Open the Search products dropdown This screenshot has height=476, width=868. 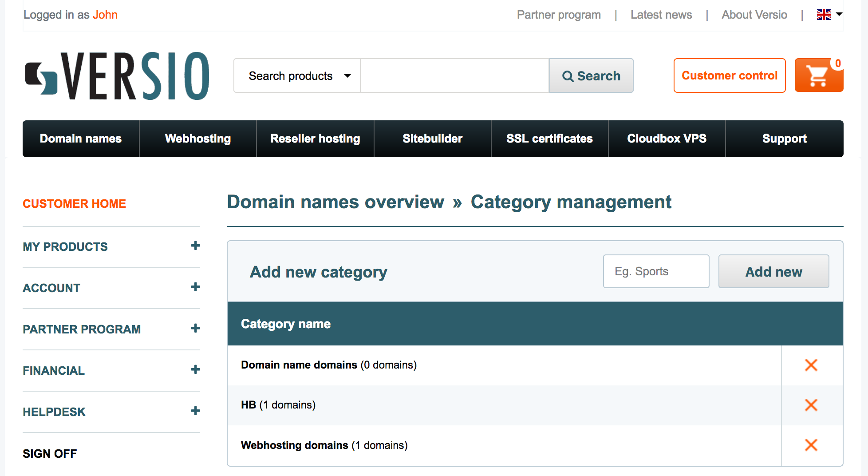tap(297, 76)
